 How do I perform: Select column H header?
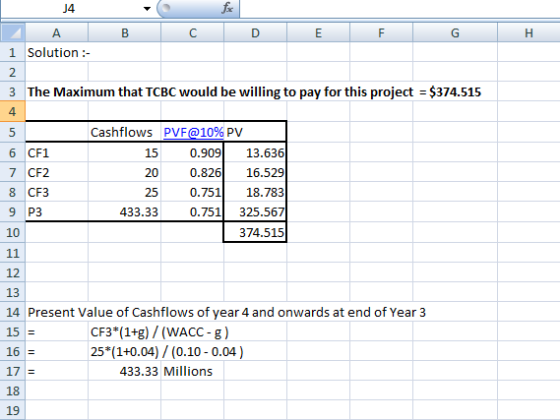529,33
